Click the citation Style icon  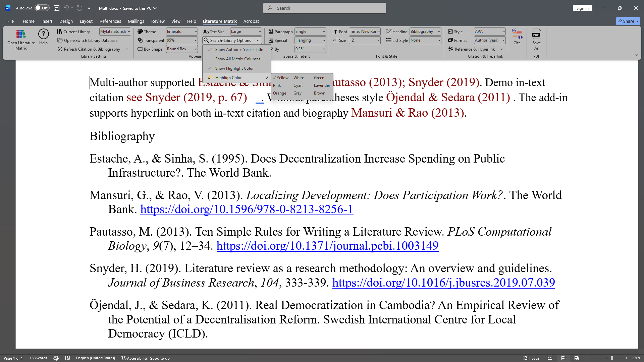pos(450,32)
